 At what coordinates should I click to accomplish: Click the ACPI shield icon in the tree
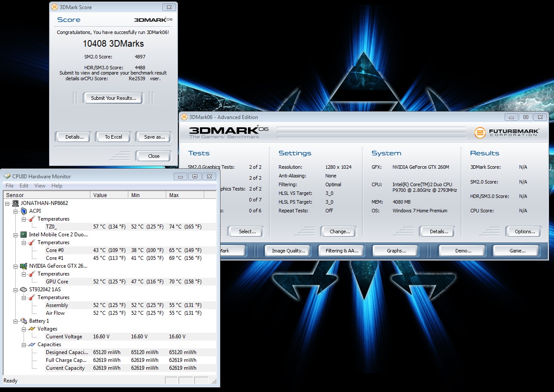click(24, 211)
